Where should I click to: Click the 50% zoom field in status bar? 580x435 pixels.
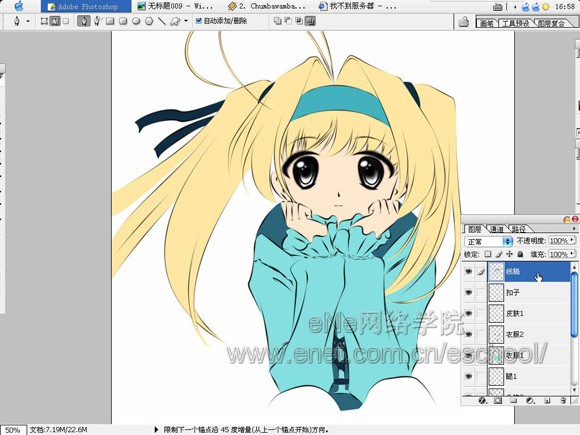click(13, 430)
